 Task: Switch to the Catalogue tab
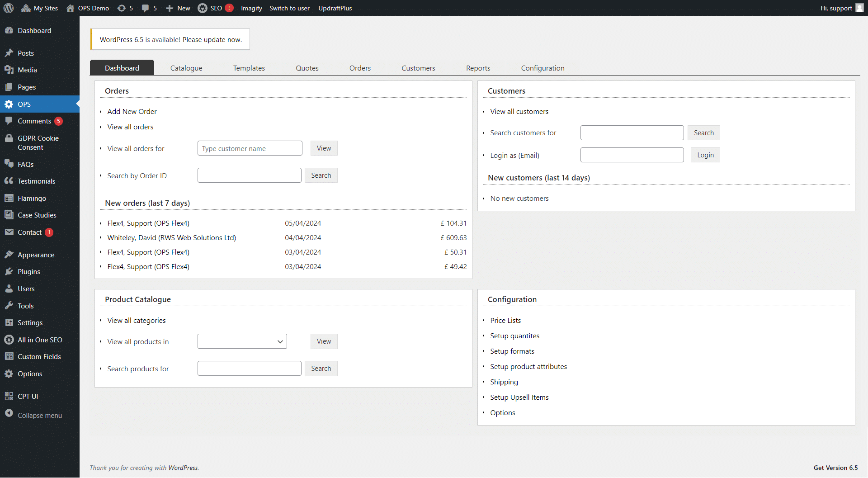[186, 68]
